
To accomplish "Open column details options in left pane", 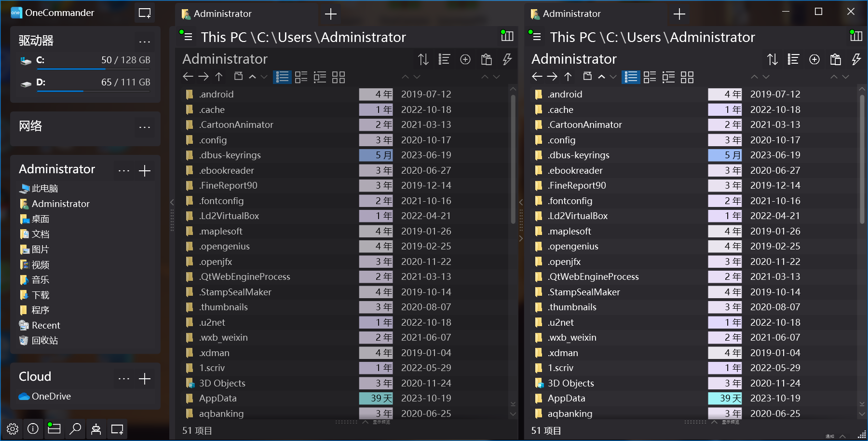I will (444, 59).
